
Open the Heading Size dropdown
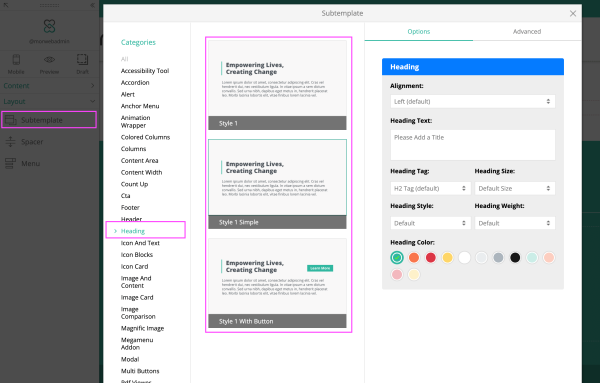[x=515, y=188]
